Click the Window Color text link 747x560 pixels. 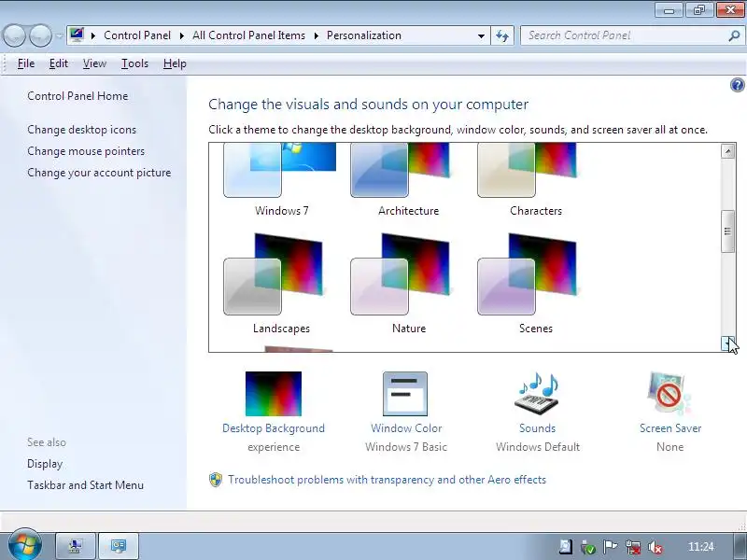(x=406, y=428)
